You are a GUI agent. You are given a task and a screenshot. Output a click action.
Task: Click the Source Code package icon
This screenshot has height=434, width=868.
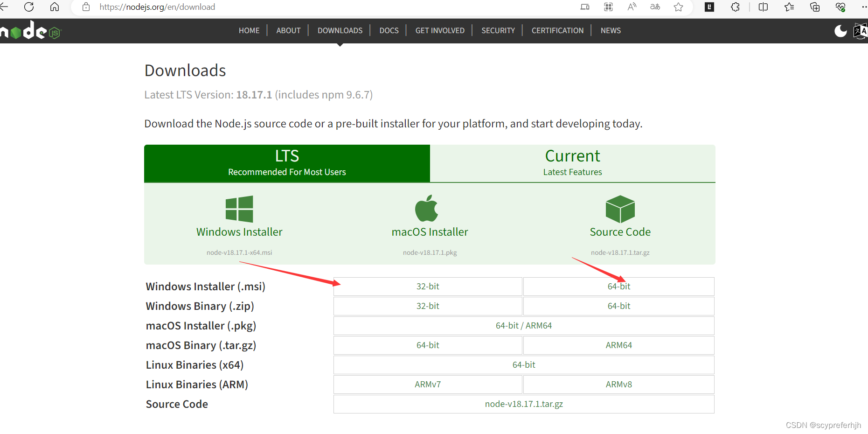point(620,209)
